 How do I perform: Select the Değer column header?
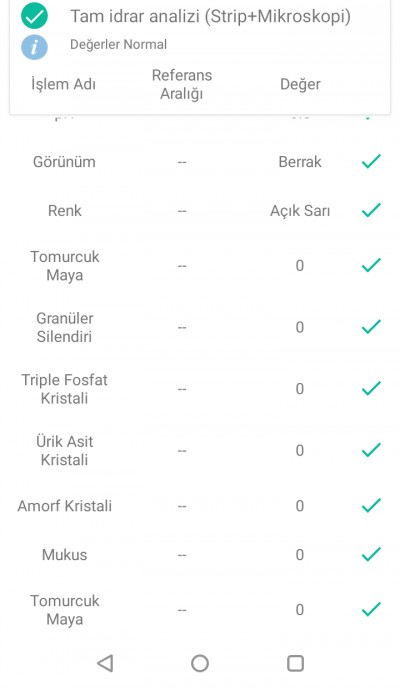pyautogui.click(x=300, y=84)
